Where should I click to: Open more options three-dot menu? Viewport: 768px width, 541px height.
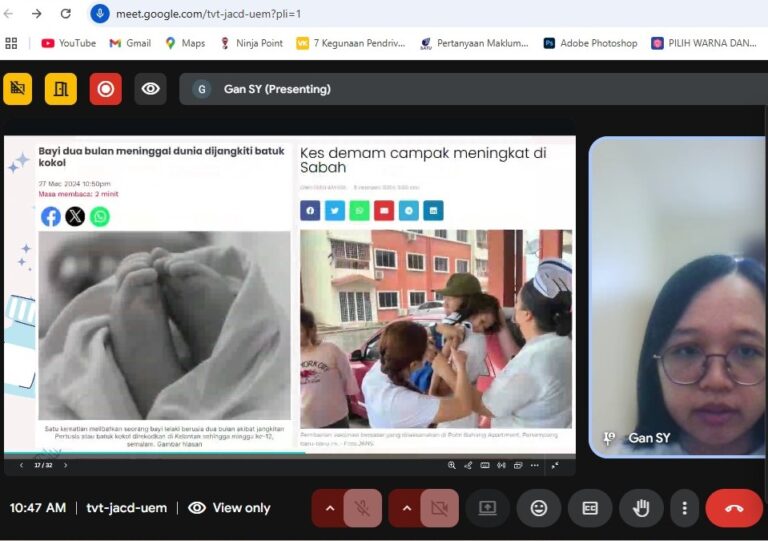(x=684, y=508)
